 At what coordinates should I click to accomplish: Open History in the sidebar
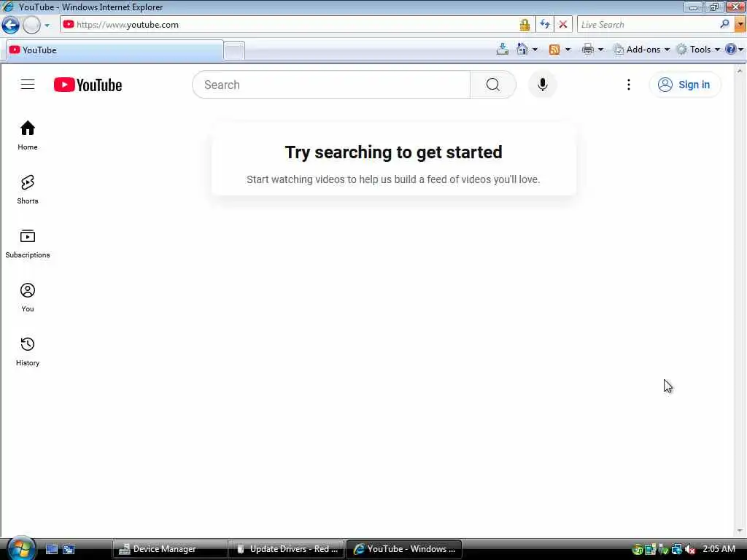[x=28, y=351]
